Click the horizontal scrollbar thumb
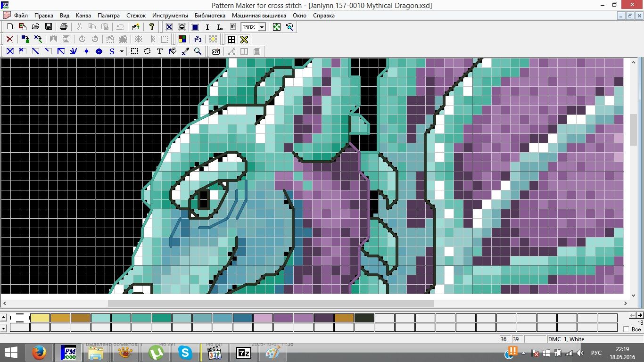 coord(271,304)
